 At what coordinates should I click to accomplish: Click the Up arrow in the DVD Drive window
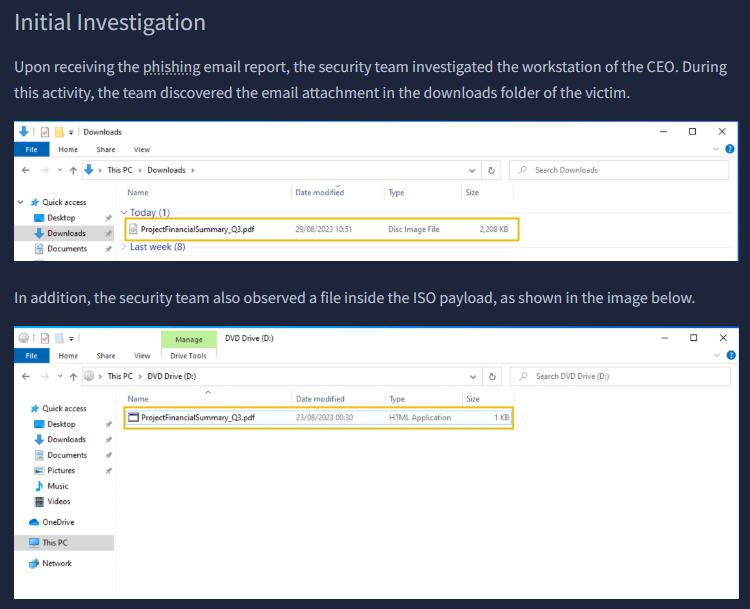tap(72, 376)
